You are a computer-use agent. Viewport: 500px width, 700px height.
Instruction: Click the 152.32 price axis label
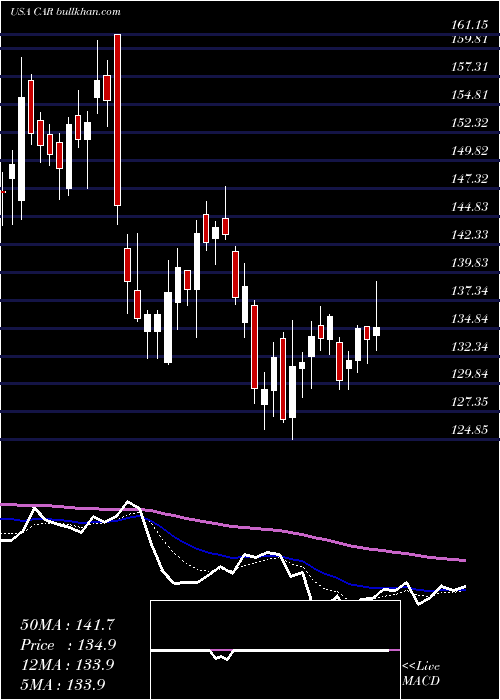[469, 123]
